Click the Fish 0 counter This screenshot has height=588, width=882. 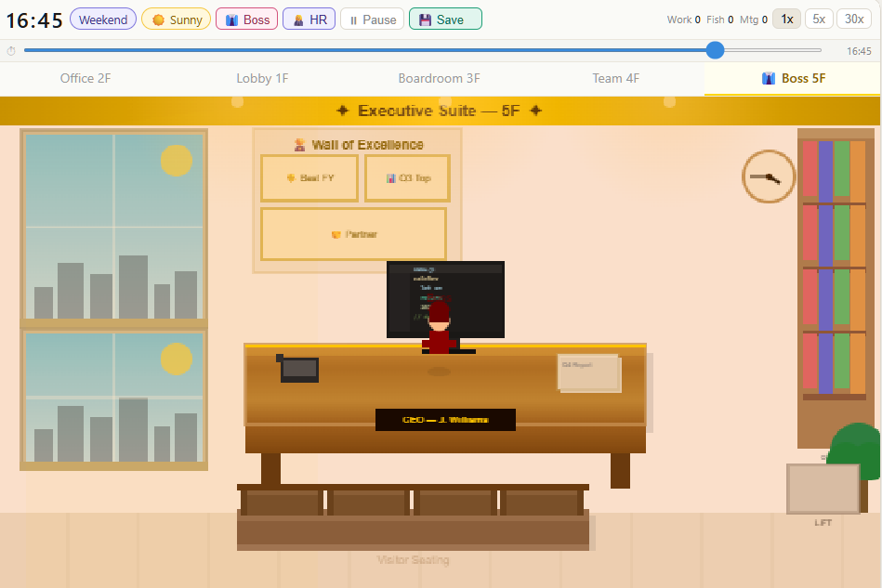[x=720, y=20]
